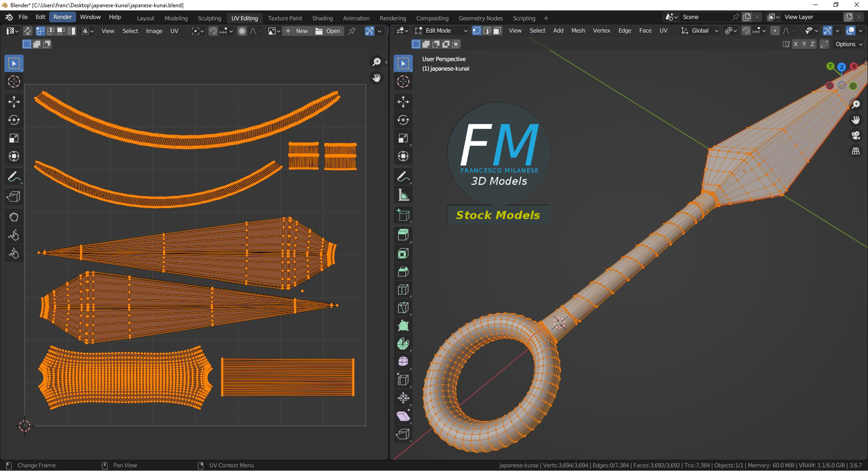The height and width of the screenshot is (471, 868).
Task: Select the Inset Faces tool
Action: (403, 253)
